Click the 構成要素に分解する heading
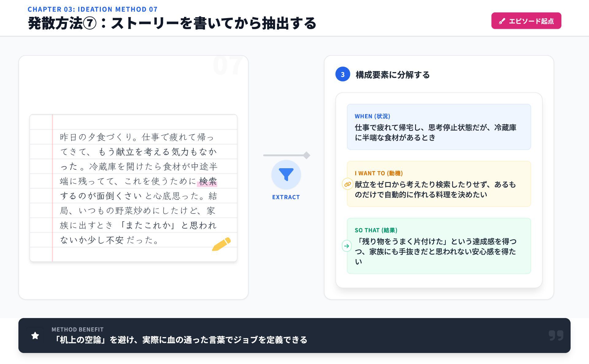Screen dimensions: 589x364 392,75
